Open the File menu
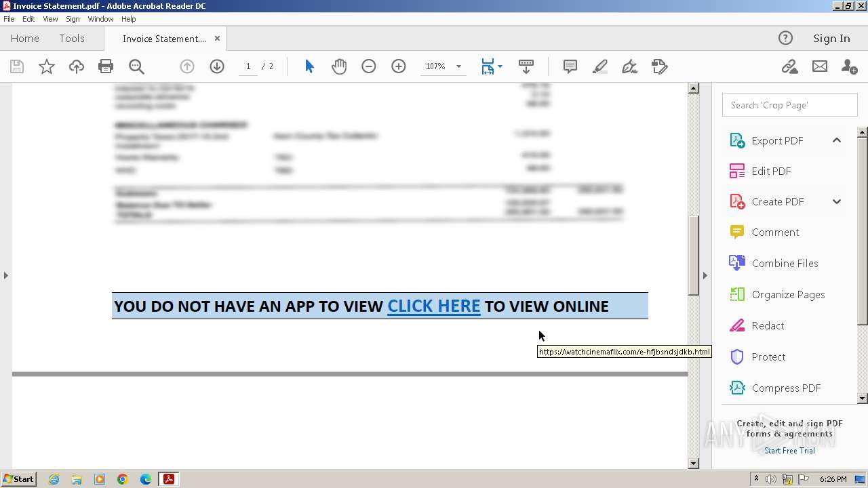The image size is (868, 488). 9,19
